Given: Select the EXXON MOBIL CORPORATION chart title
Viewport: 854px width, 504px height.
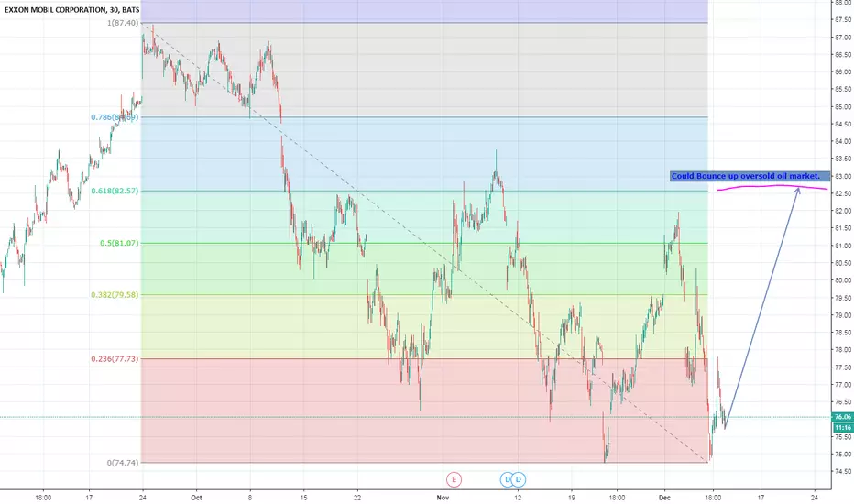Looking at the screenshot, I should tap(71, 9).
